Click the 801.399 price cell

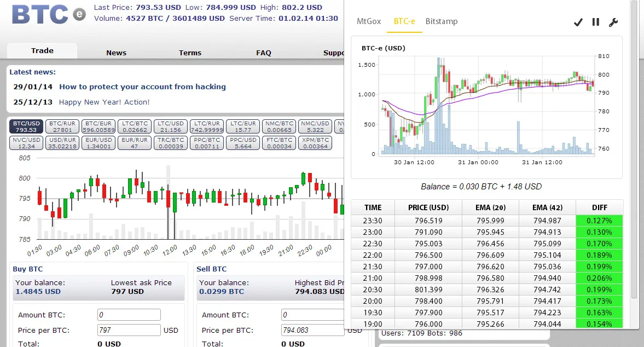click(428, 290)
